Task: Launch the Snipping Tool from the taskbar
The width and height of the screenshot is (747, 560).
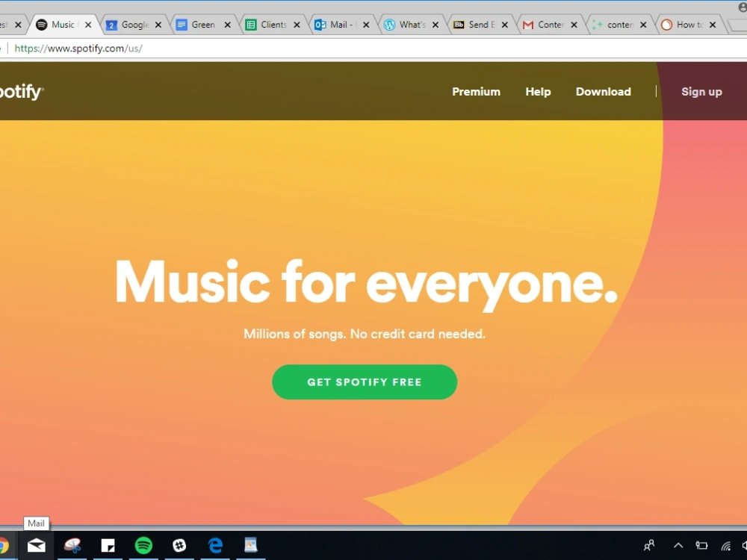Action: click(72, 545)
